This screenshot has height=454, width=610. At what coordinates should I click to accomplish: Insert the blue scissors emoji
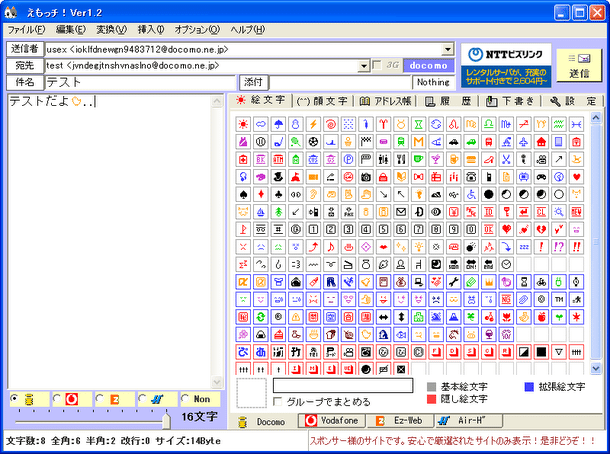(x=506, y=160)
